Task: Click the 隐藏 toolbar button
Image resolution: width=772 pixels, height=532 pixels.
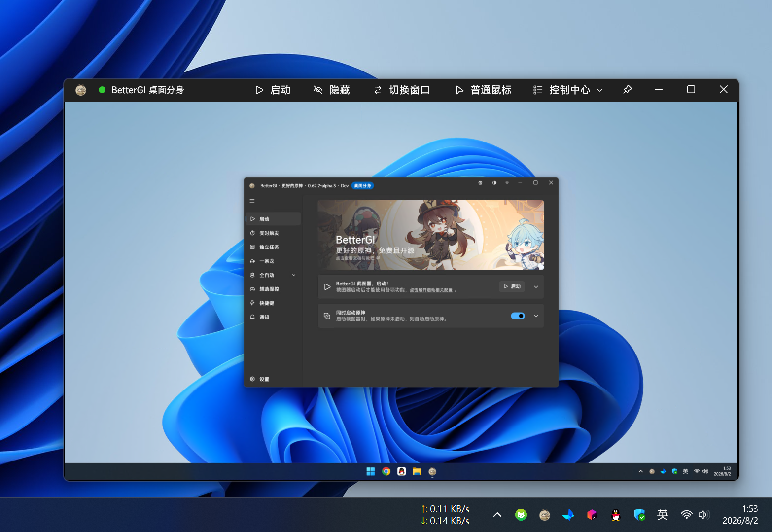Action: tap(332, 90)
